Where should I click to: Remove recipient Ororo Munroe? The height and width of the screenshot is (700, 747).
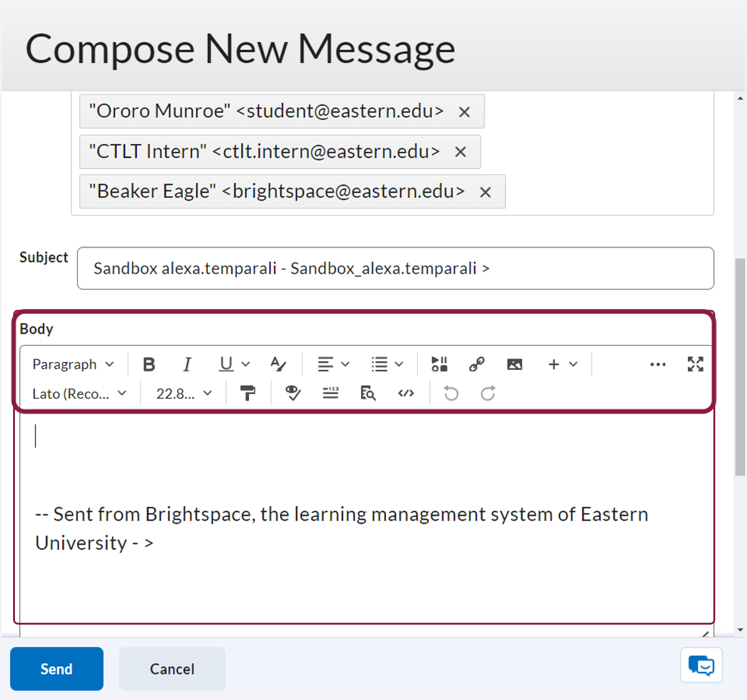click(464, 112)
